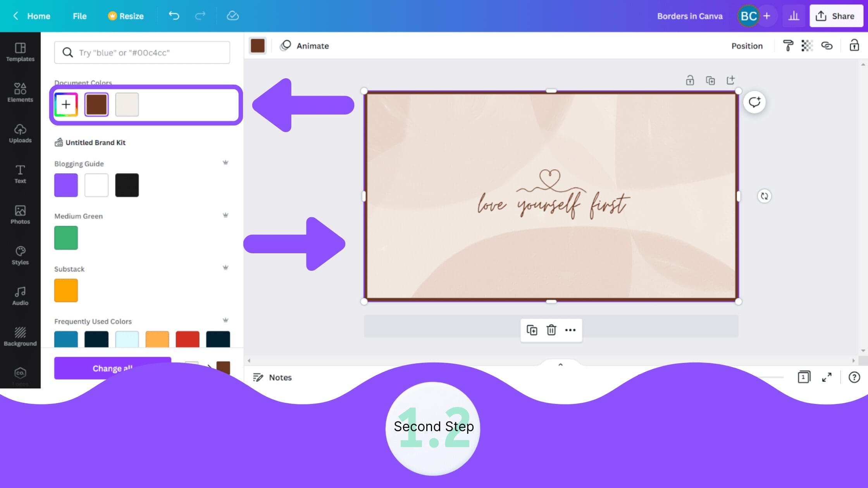Click the Photos panel icon
868x488 pixels.
[20, 213]
